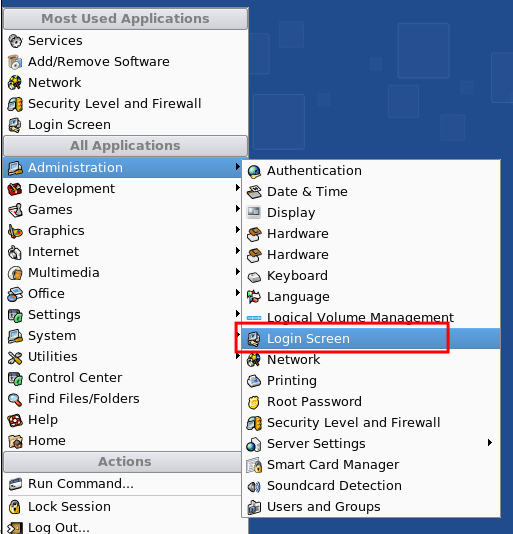Expand the Development submenu arrow

[x=238, y=188]
